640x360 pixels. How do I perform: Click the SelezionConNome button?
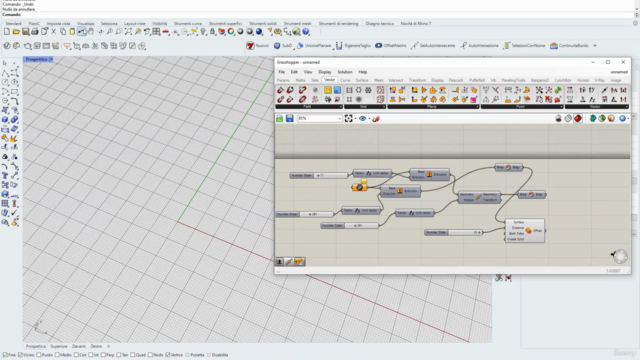(x=524, y=46)
